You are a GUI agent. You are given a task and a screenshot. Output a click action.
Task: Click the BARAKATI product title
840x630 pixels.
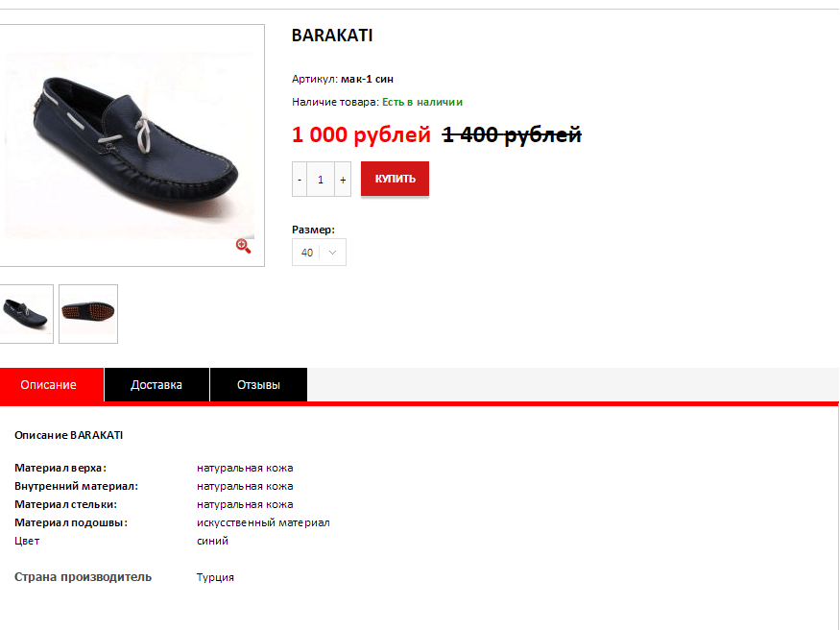click(x=332, y=36)
